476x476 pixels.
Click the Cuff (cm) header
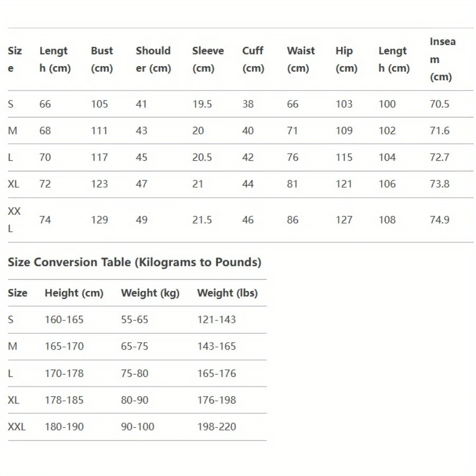[x=253, y=59]
